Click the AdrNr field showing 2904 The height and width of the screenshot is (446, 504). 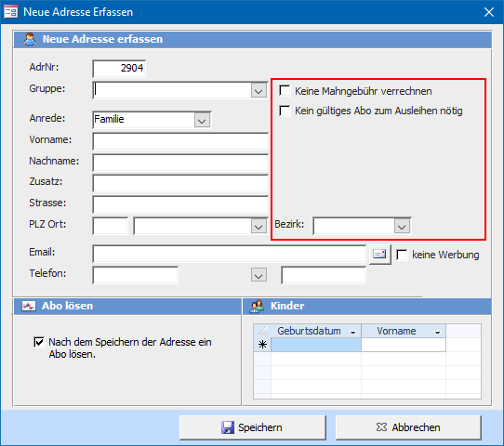[119, 68]
